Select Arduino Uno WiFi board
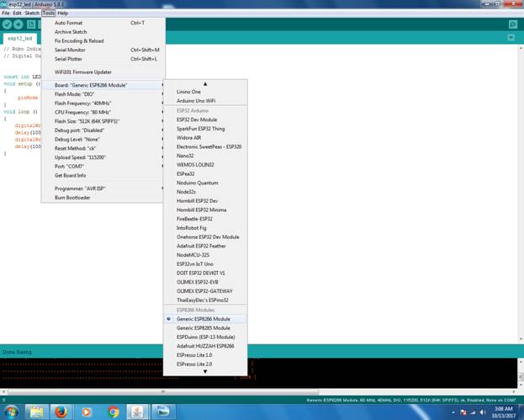The width and height of the screenshot is (524, 420). click(205, 101)
